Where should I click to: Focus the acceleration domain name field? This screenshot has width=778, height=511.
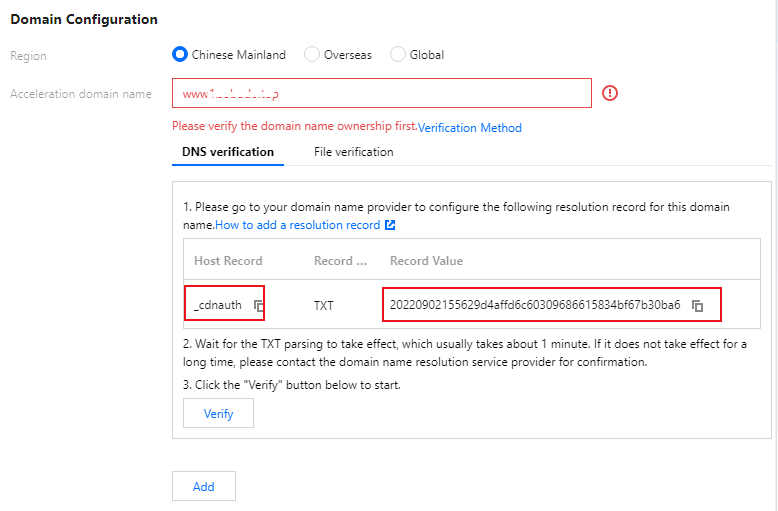coord(381,93)
